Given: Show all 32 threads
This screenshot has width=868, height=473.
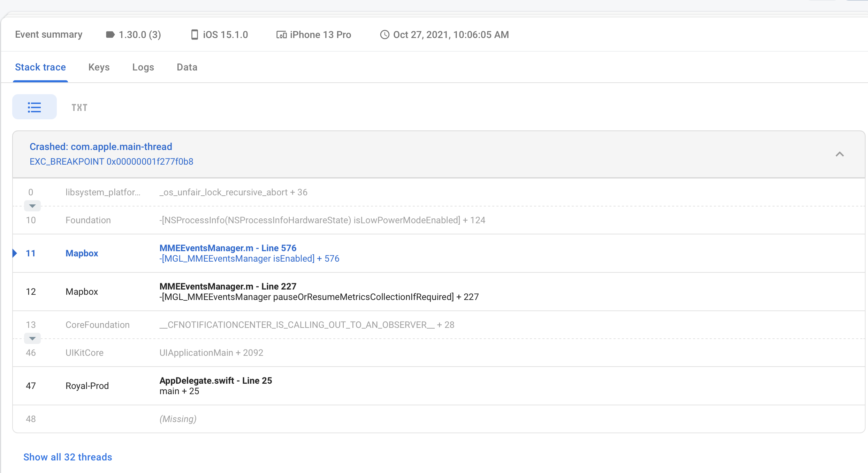Looking at the screenshot, I should coord(67,457).
